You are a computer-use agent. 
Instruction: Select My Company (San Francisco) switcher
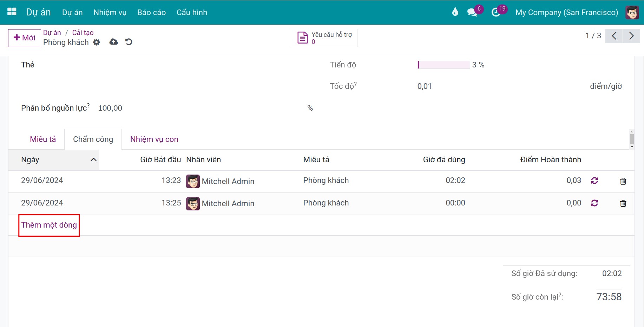point(566,12)
